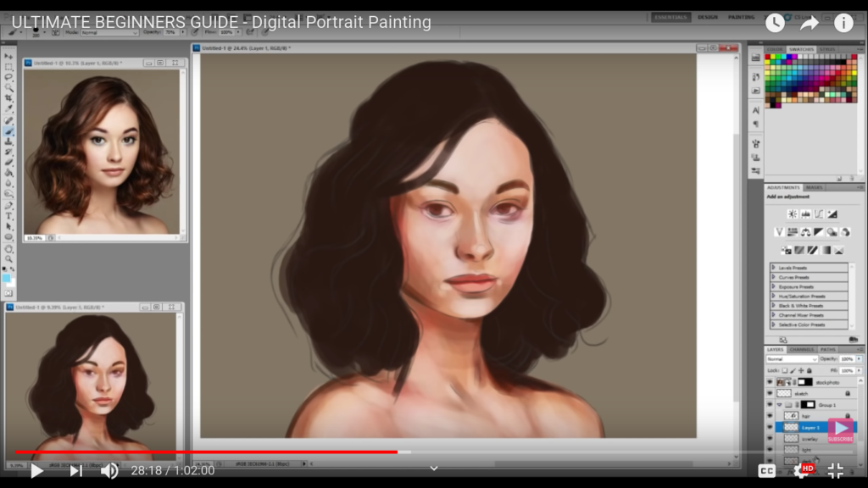The image size is (868, 488).
Task: Click the Levels adjustment icon
Action: pos(805,214)
